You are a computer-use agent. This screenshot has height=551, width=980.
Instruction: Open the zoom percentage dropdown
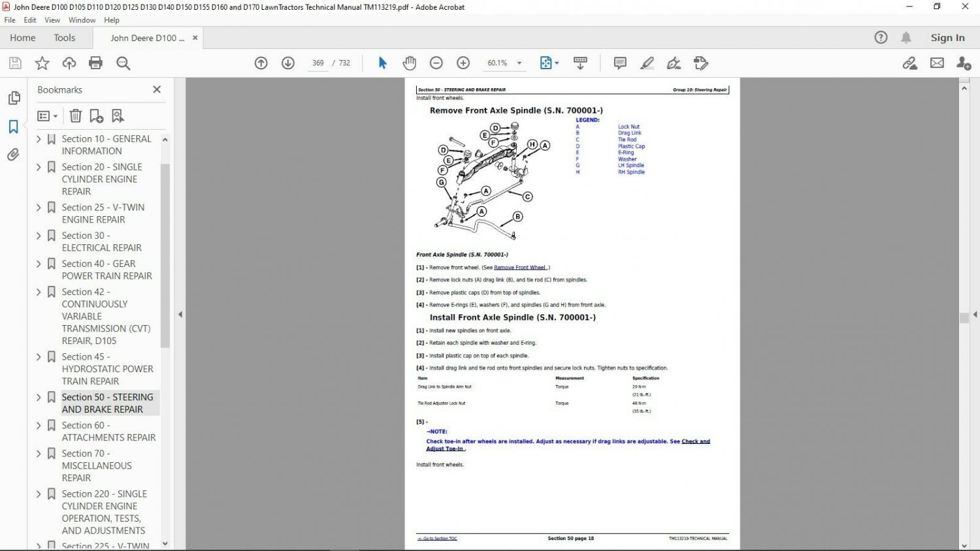[x=519, y=63]
